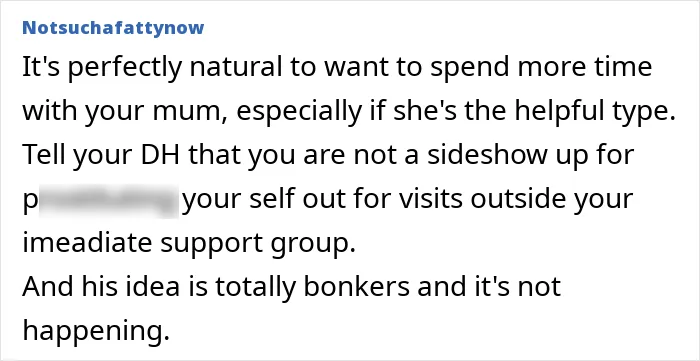Screen dimensions: 700x361
Task: Open the Notsuchafattynow user profile link
Action: pyautogui.click(x=113, y=28)
